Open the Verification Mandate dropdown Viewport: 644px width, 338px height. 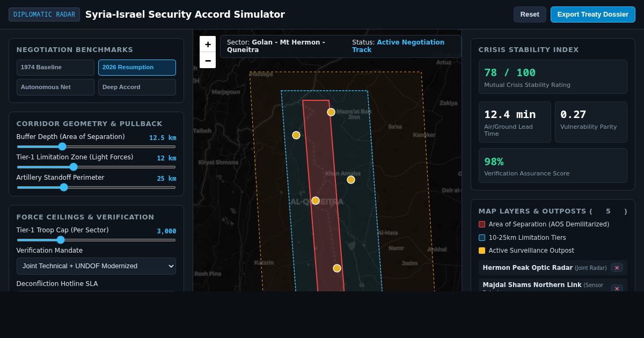96,266
